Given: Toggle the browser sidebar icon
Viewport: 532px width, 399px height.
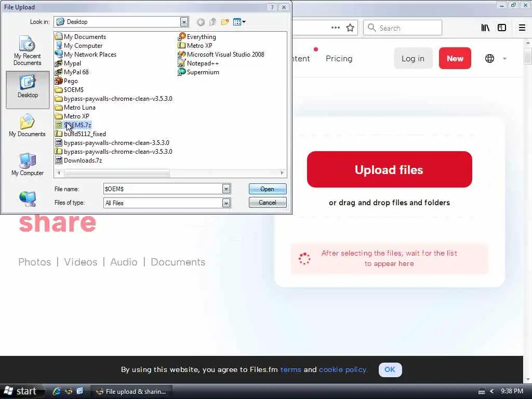Looking at the screenshot, I should pyautogui.click(x=502, y=28).
